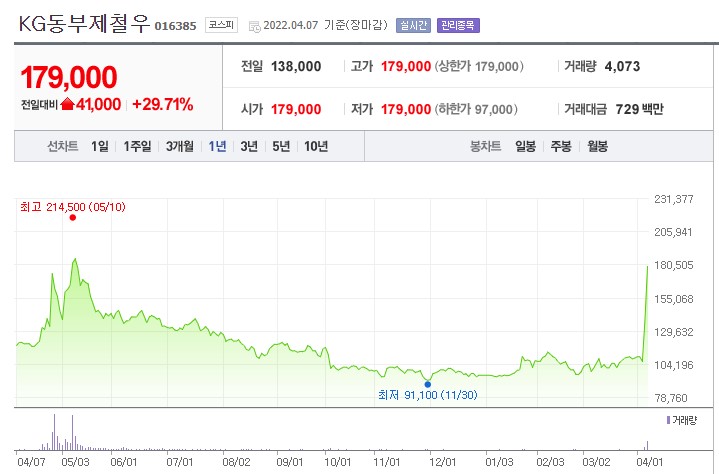Click the 12/01 x-axis date label
The width and height of the screenshot is (719, 474).
[442, 462]
